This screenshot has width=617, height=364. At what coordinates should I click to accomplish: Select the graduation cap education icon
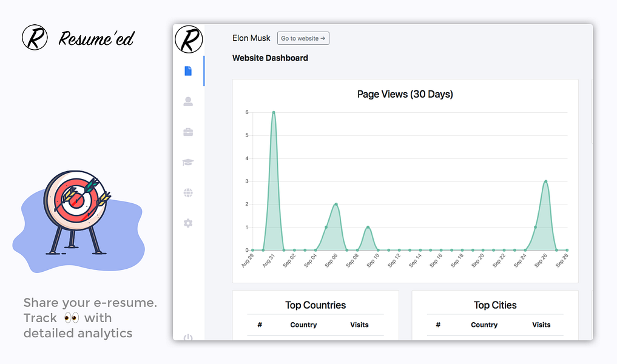[188, 162]
